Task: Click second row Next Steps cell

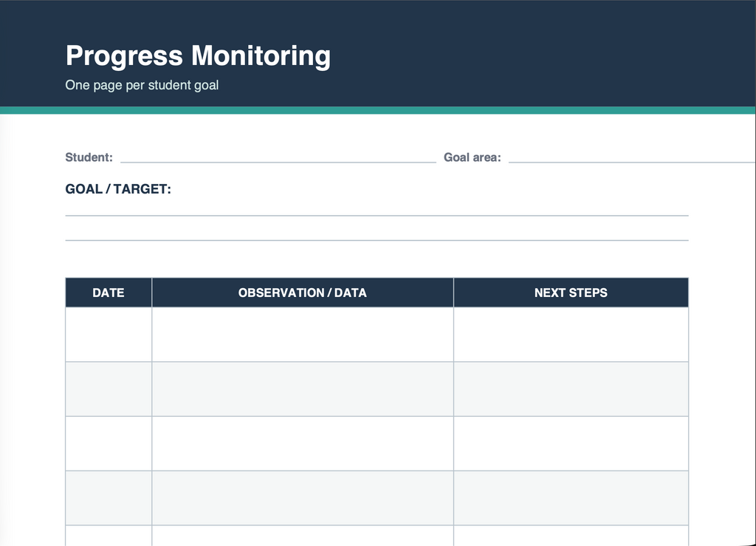Action: click(571, 389)
